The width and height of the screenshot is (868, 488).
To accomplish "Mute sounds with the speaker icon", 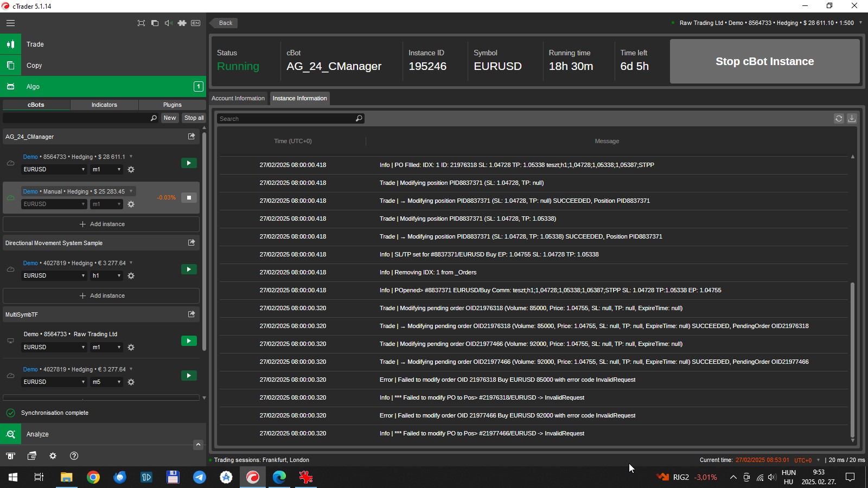I will click(168, 23).
